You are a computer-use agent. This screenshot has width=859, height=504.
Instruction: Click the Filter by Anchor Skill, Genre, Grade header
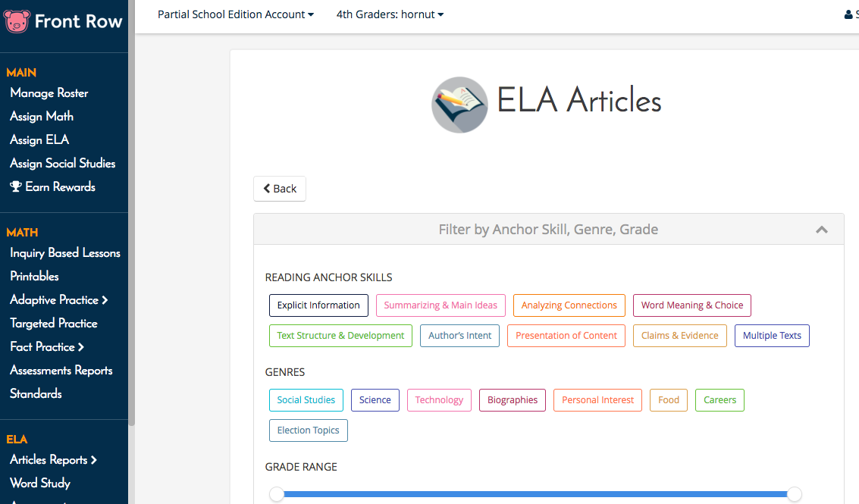pos(548,230)
